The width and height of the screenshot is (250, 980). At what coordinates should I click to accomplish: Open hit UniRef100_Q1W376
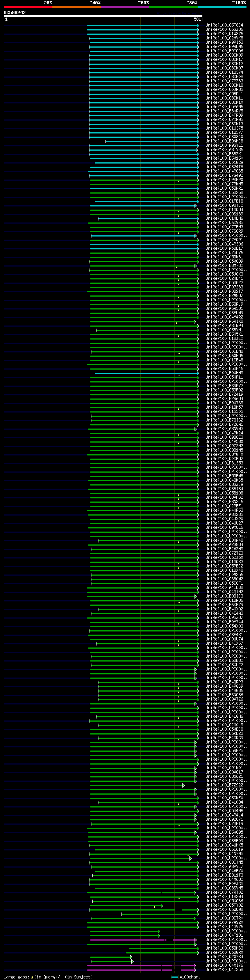[224, 34]
